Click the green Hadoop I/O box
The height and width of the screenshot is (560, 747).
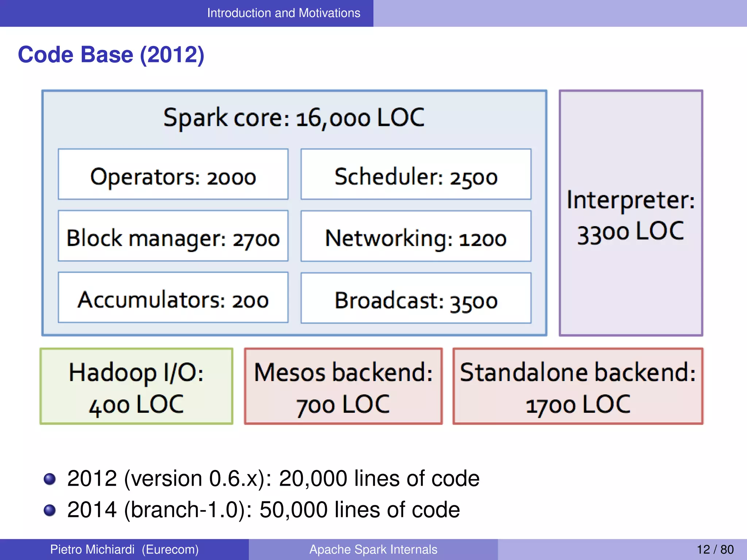pos(136,386)
